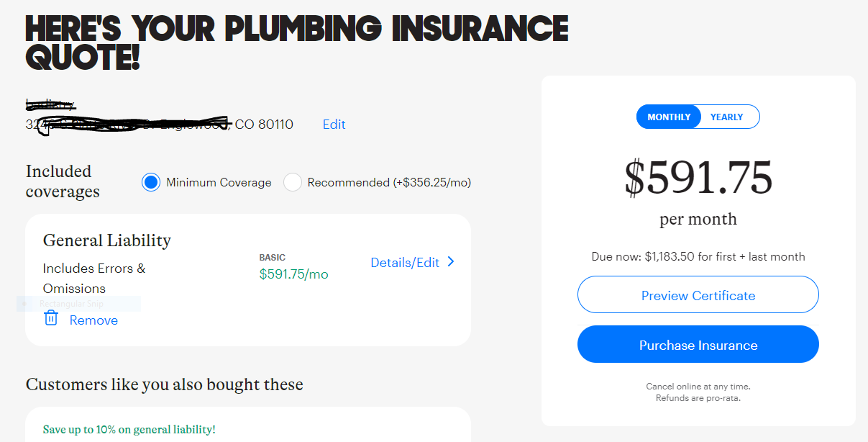Click the Cancel online at any time note
Image resolution: width=868 pixels, height=442 pixels.
click(x=698, y=387)
